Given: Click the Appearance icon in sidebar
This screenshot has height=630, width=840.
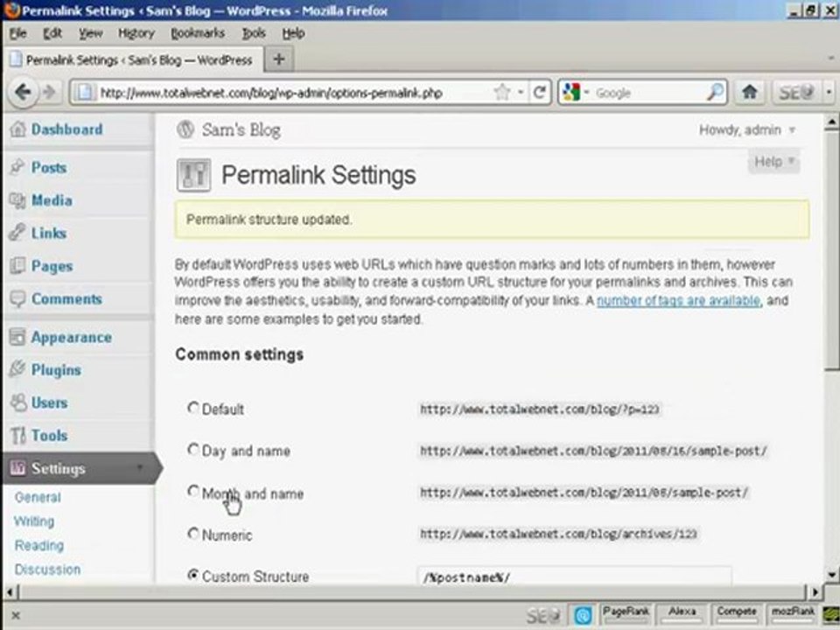Looking at the screenshot, I should [17, 337].
